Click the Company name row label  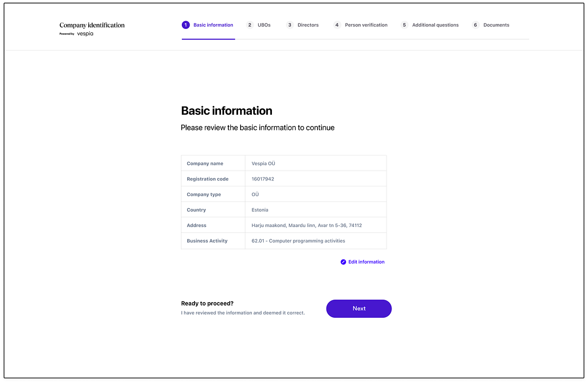click(205, 163)
